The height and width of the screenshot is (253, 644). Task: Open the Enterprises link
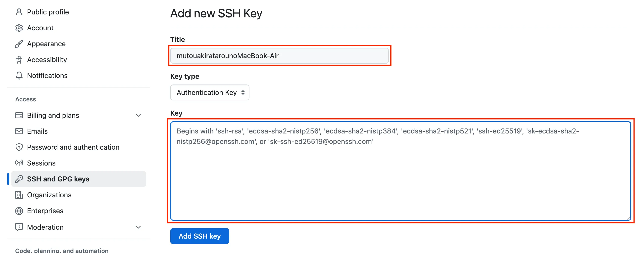[x=45, y=211]
